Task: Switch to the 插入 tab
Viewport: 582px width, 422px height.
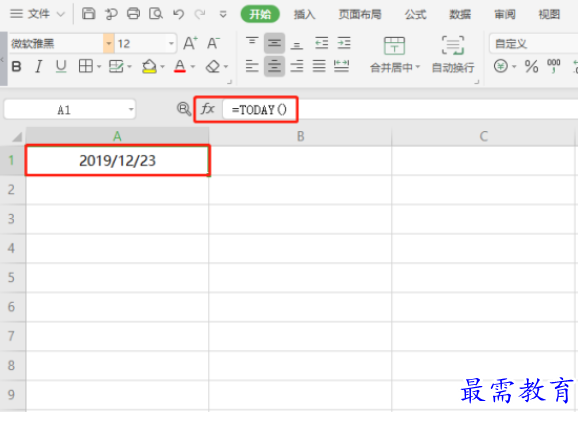Action: [304, 14]
